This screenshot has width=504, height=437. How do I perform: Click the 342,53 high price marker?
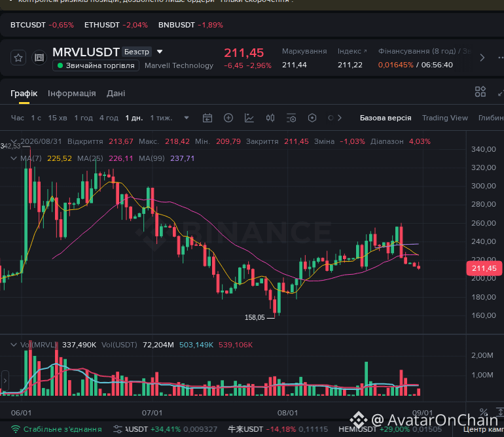(10, 146)
